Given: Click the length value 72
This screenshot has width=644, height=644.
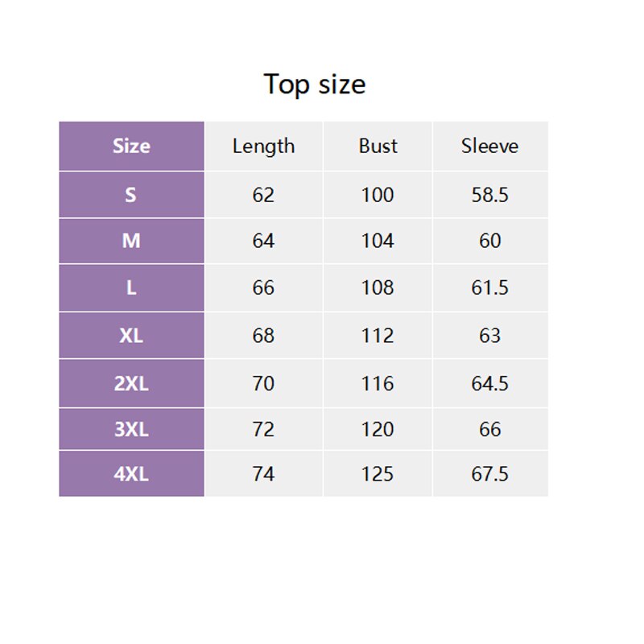Looking at the screenshot, I should tap(263, 429).
